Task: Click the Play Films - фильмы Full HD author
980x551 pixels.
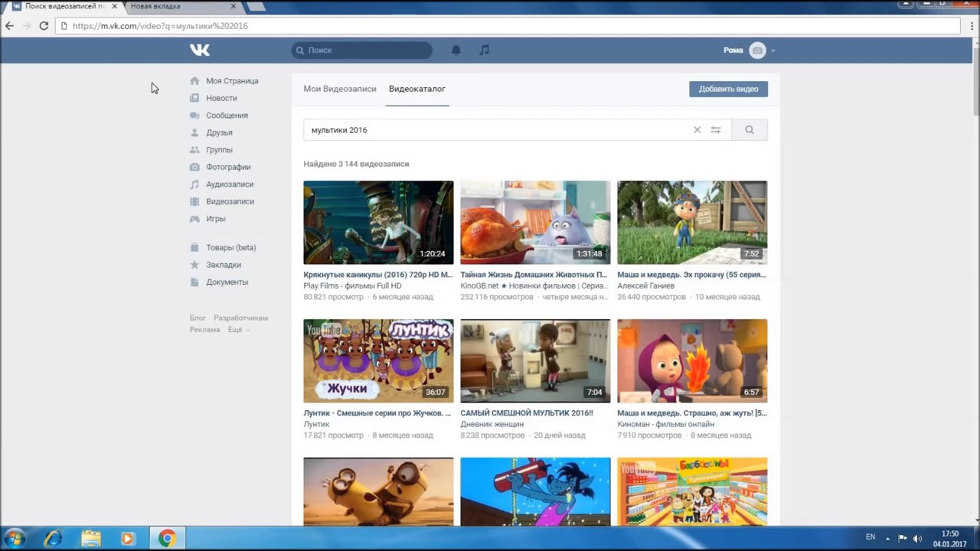Action: coord(352,286)
